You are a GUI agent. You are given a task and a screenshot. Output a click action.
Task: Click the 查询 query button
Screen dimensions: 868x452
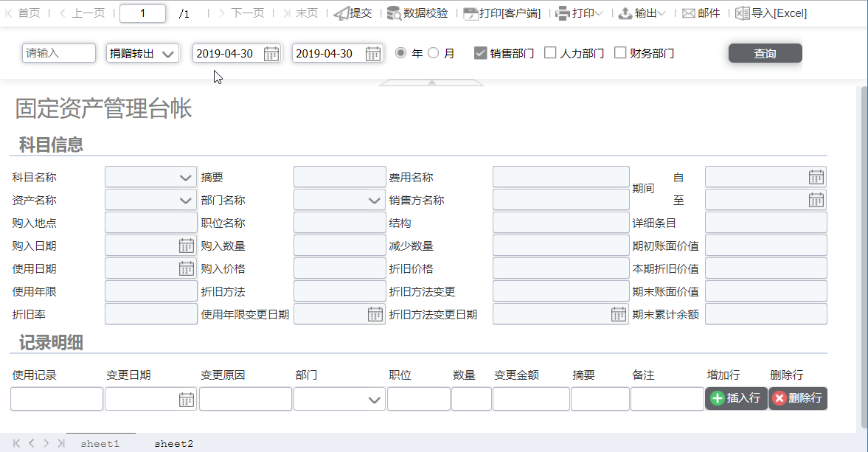(x=765, y=53)
